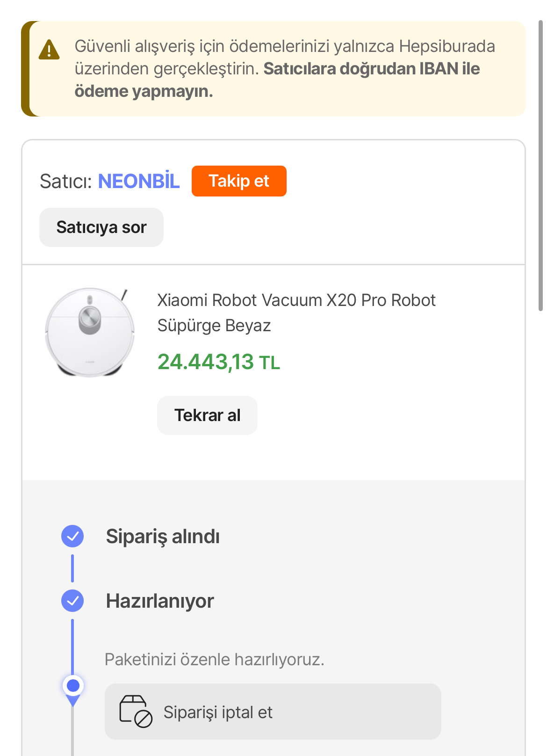Click the IBAN payment warning text

[285, 69]
